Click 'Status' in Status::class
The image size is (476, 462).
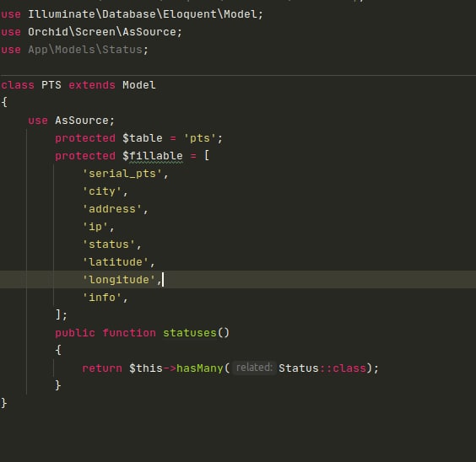tap(299, 368)
